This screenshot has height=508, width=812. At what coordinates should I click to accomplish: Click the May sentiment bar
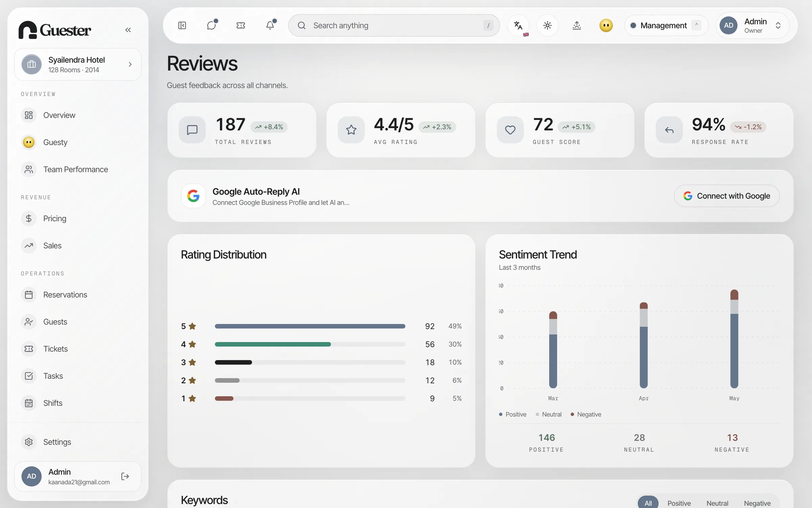point(734,339)
